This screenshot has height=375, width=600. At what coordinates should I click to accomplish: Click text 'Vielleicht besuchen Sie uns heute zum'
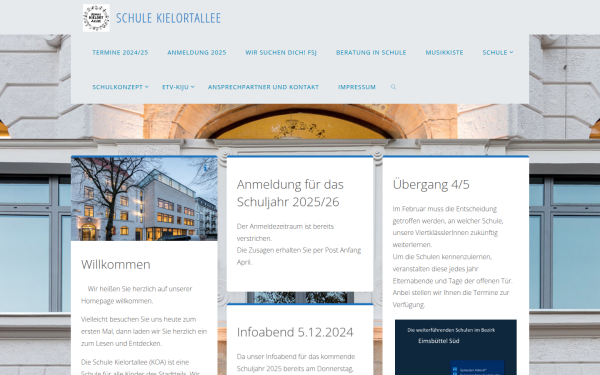pos(139,319)
